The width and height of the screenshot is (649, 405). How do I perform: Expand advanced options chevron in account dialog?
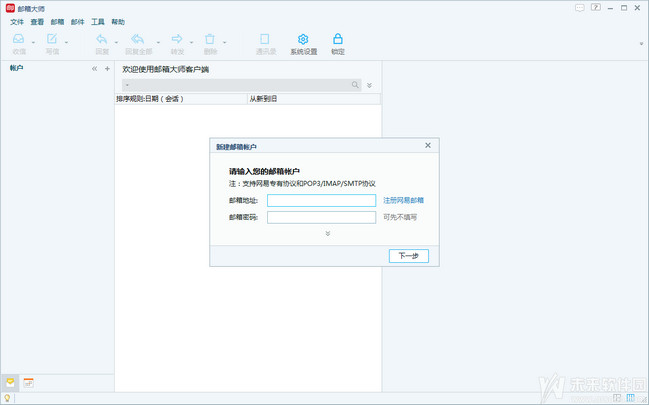(327, 233)
